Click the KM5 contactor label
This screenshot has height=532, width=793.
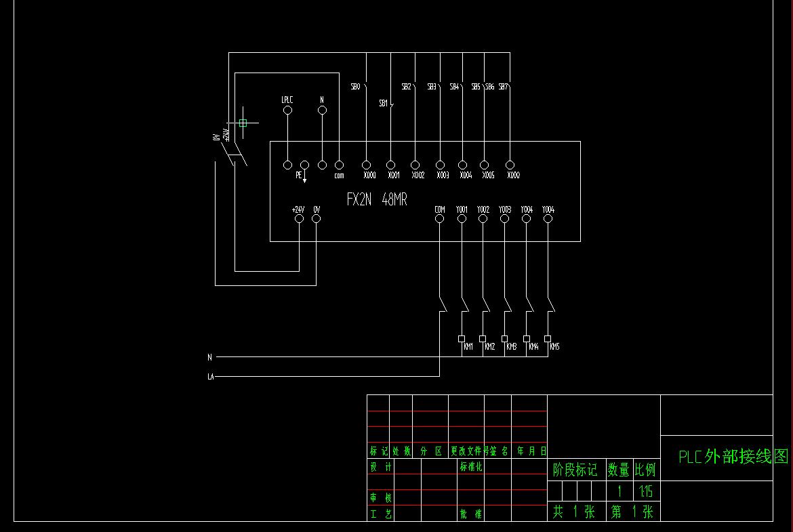[x=554, y=346]
